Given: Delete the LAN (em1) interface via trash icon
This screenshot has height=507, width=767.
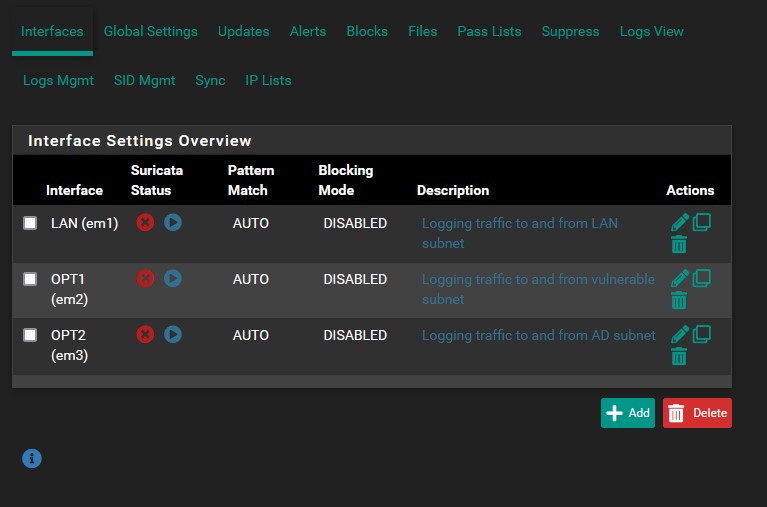Looking at the screenshot, I should click(x=679, y=244).
